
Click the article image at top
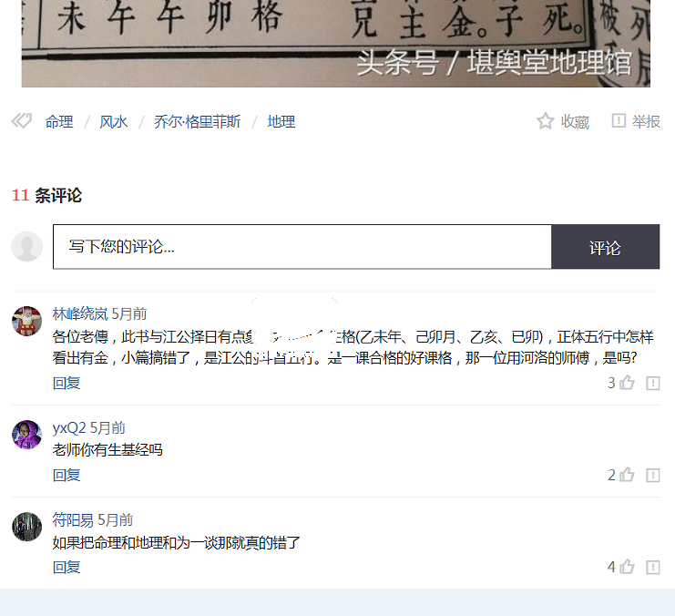336,43
